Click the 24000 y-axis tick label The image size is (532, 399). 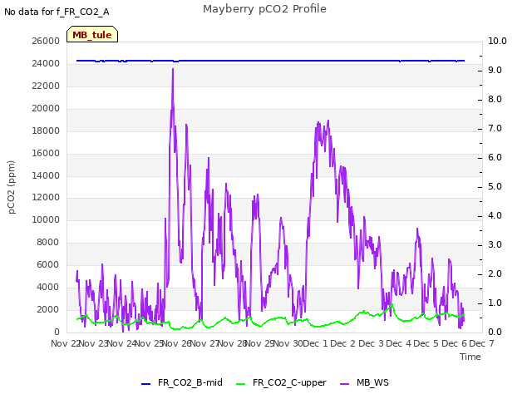[x=46, y=63]
